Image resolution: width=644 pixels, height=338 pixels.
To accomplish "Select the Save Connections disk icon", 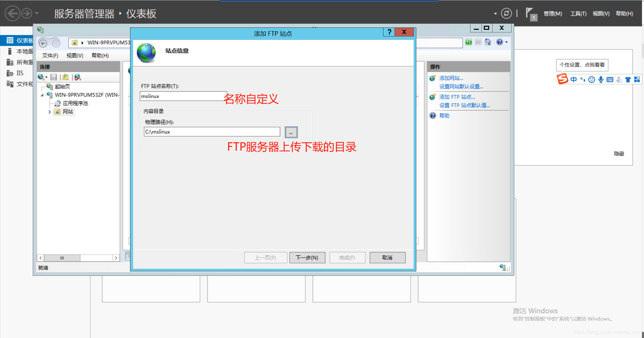I will [x=54, y=77].
